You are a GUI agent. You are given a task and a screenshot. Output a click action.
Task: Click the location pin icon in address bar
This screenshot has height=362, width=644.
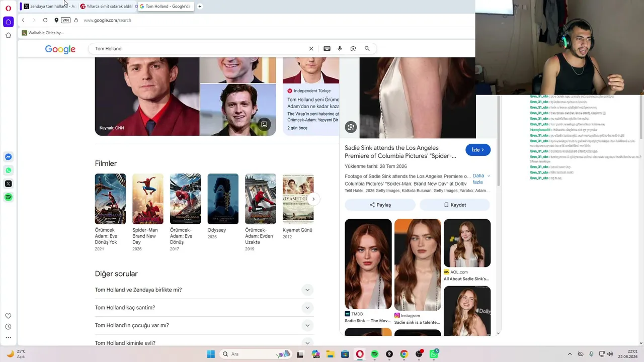point(56,20)
